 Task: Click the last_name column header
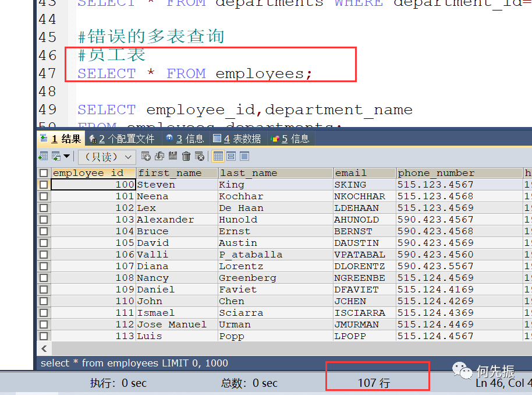[275, 173]
